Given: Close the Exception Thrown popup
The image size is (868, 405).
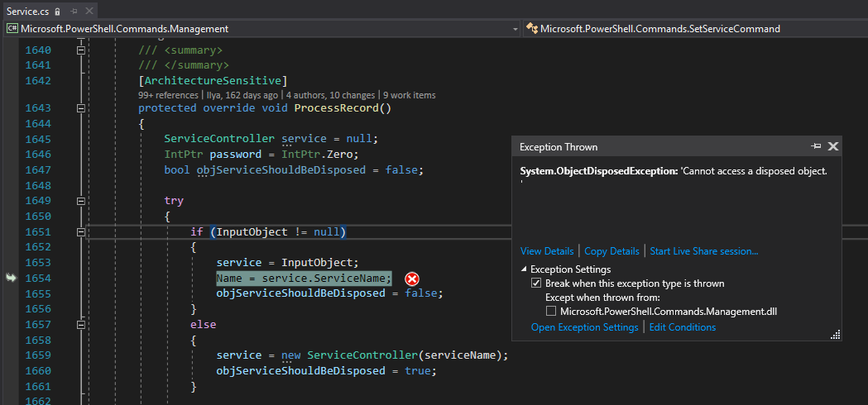Looking at the screenshot, I should coord(833,146).
